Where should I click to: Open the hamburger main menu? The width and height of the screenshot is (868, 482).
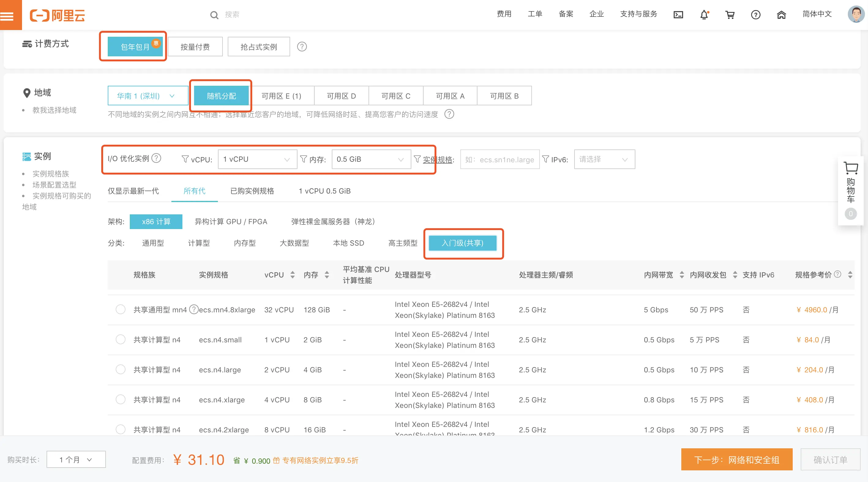(x=7, y=16)
